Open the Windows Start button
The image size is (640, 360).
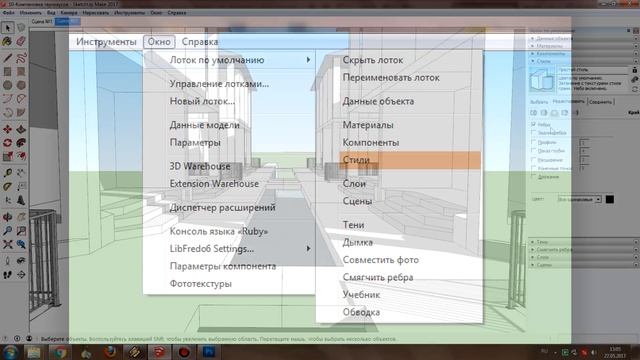10,352
